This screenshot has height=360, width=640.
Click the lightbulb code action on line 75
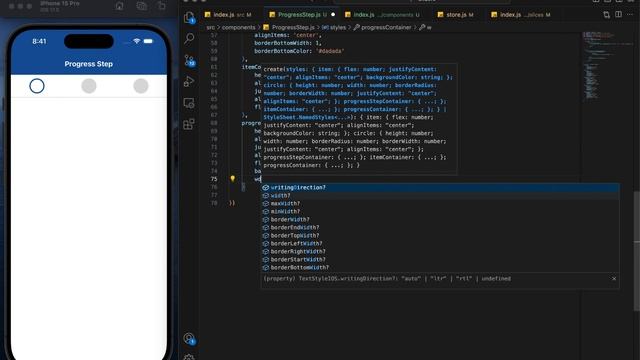point(233,179)
